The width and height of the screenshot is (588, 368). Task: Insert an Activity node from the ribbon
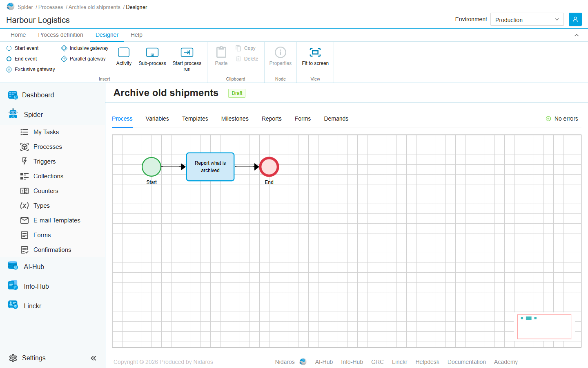coord(124,56)
